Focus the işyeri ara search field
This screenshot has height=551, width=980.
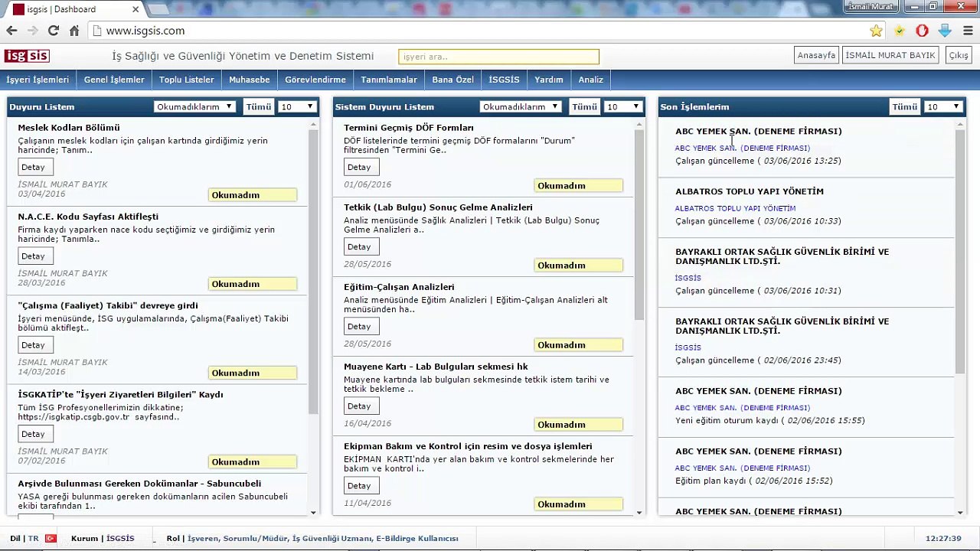click(498, 57)
